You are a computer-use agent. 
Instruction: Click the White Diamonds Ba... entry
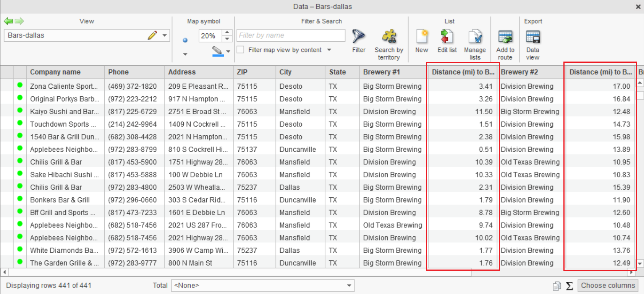[64, 250]
